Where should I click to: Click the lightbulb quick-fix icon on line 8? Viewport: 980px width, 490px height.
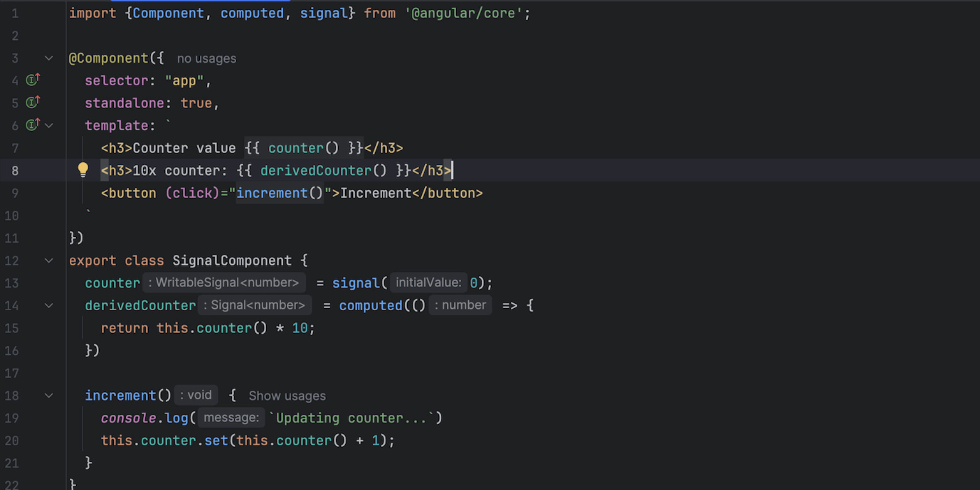83,170
